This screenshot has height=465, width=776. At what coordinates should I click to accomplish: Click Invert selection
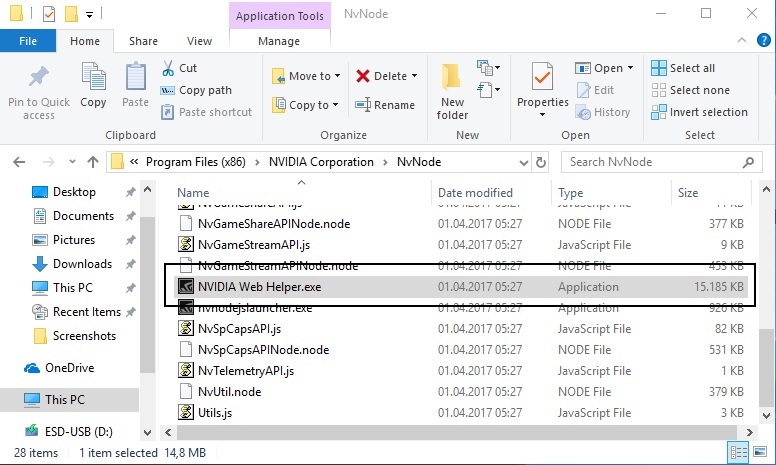[699, 112]
